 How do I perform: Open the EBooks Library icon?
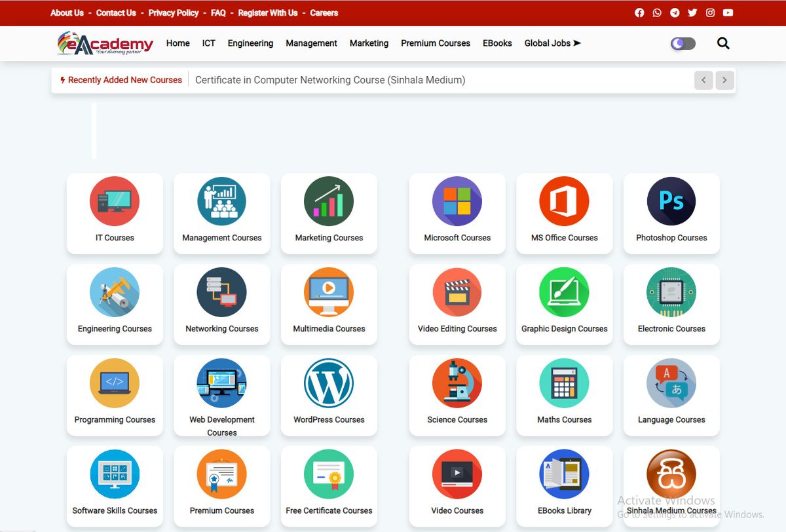point(564,474)
